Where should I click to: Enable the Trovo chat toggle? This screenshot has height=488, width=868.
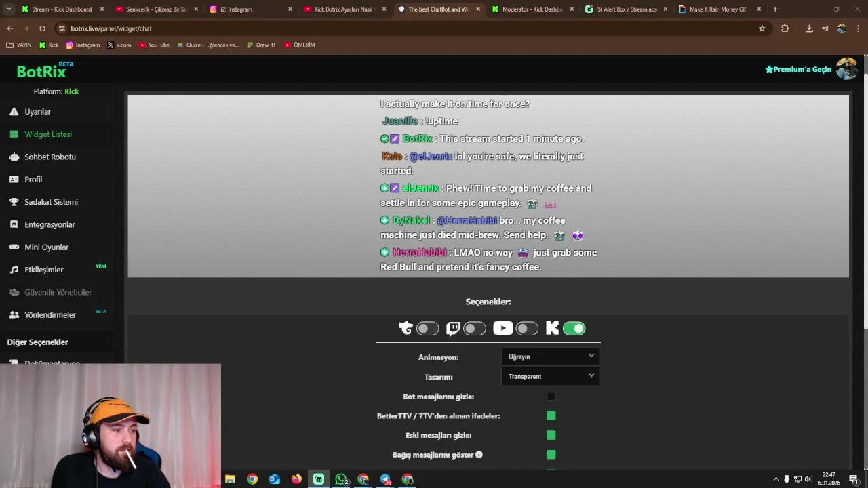427,329
